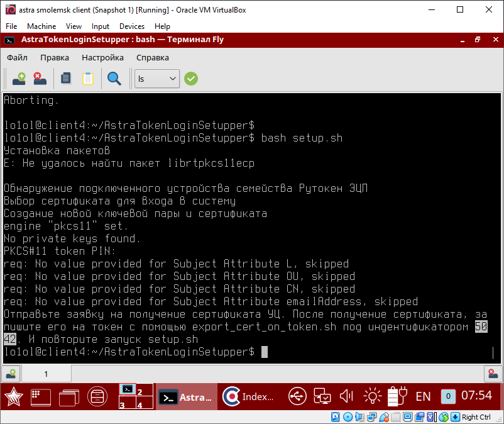Close tab via bottom-right tab bar icon

point(493,374)
